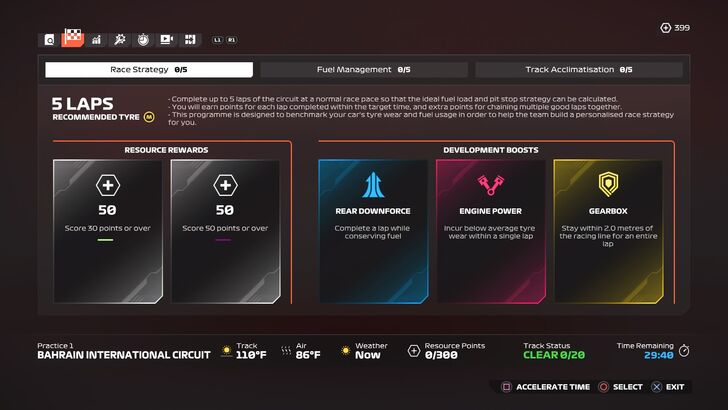This screenshot has height=410, width=728.
Task: Open the bar chart statistics icon
Action: click(96, 40)
